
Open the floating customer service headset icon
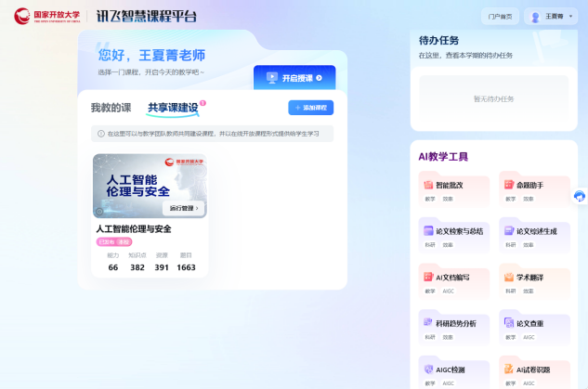[x=580, y=196]
